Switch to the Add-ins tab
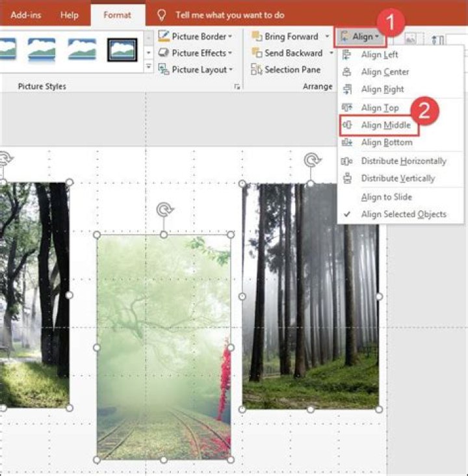 [x=26, y=15]
